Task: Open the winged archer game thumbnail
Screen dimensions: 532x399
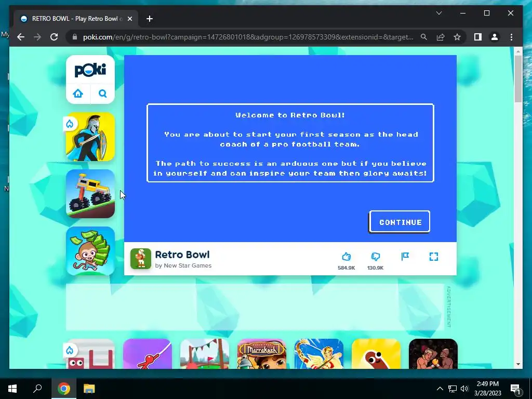Action: click(x=319, y=353)
